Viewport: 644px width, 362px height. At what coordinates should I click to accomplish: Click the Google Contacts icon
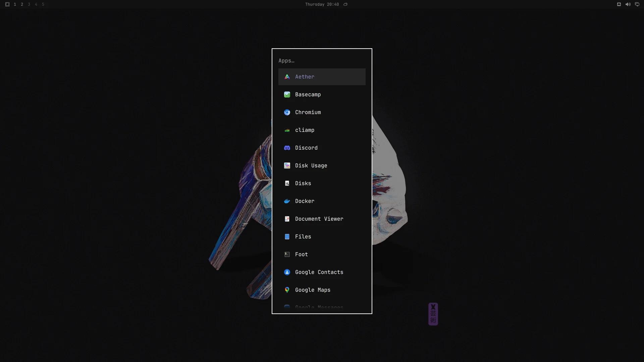click(x=287, y=272)
